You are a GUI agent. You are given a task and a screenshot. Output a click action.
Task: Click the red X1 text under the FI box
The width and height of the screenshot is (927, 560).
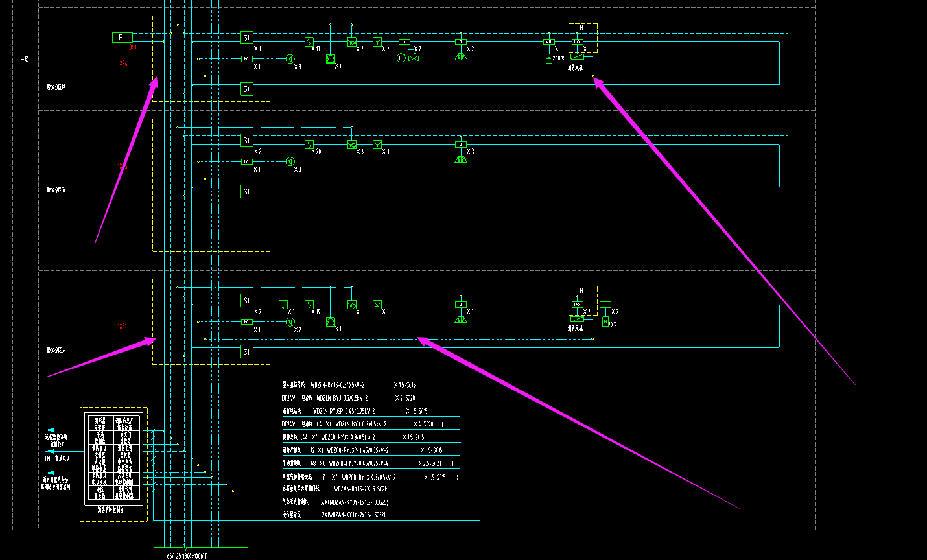[x=134, y=47]
